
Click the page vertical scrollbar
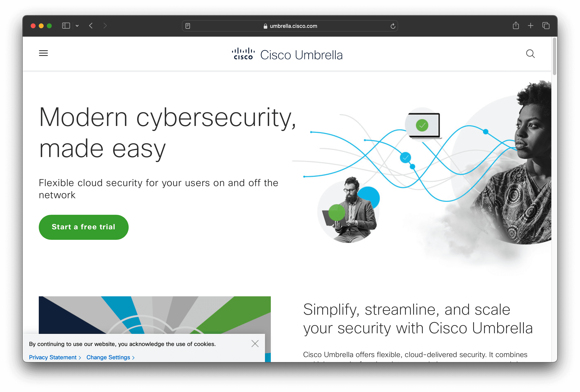(555, 57)
